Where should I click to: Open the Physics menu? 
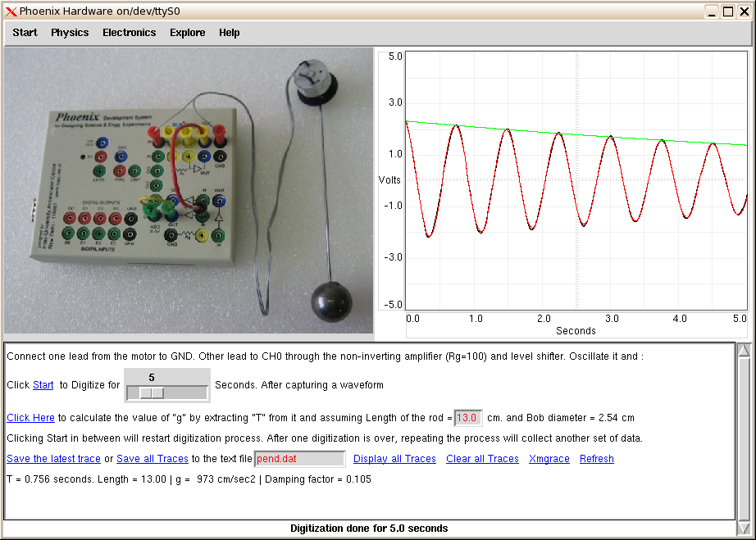point(70,33)
